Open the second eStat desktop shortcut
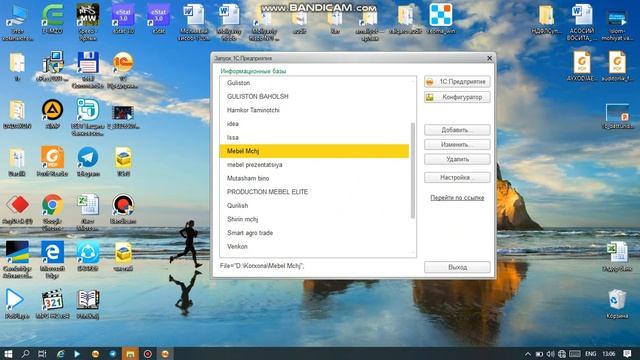Viewport: 640px width, 360px height. point(158,19)
